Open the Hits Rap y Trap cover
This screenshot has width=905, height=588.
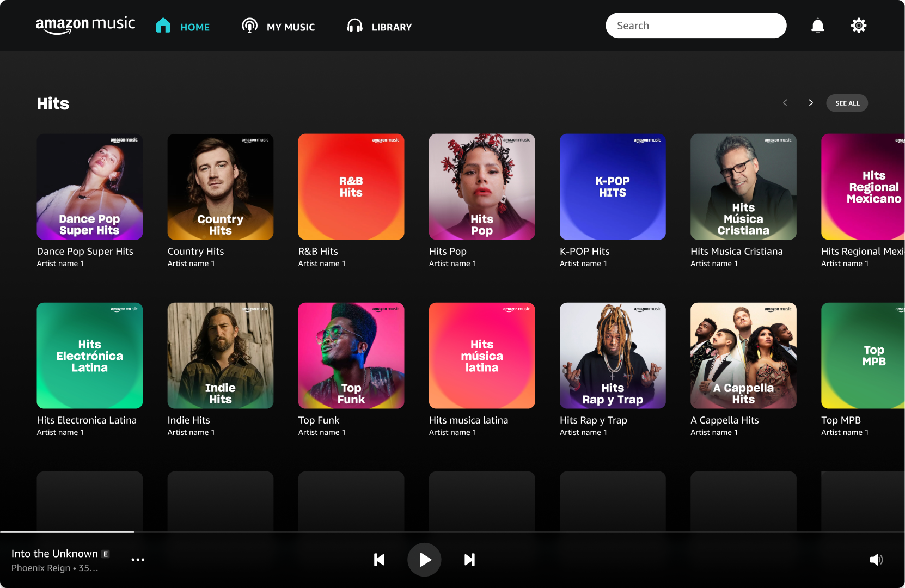[x=613, y=356]
